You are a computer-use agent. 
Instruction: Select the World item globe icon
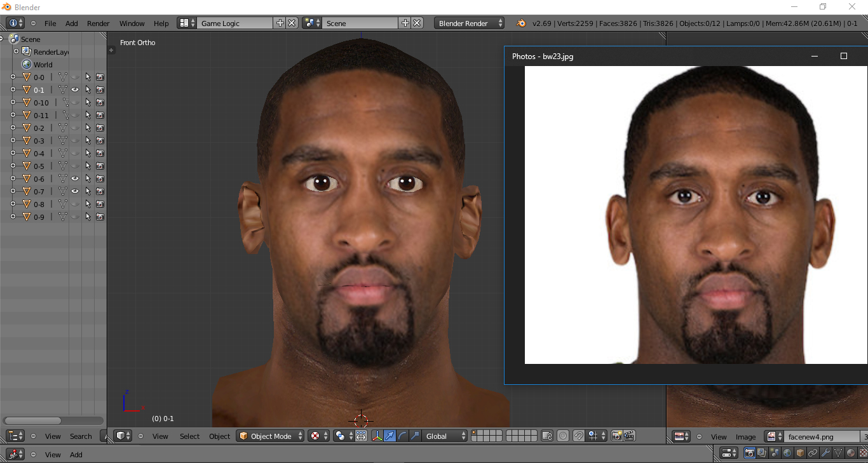point(27,64)
